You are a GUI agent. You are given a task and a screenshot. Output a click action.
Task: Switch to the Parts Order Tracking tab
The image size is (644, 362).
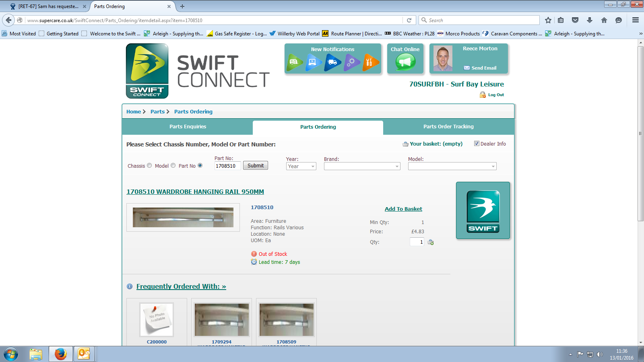point(448,127)
